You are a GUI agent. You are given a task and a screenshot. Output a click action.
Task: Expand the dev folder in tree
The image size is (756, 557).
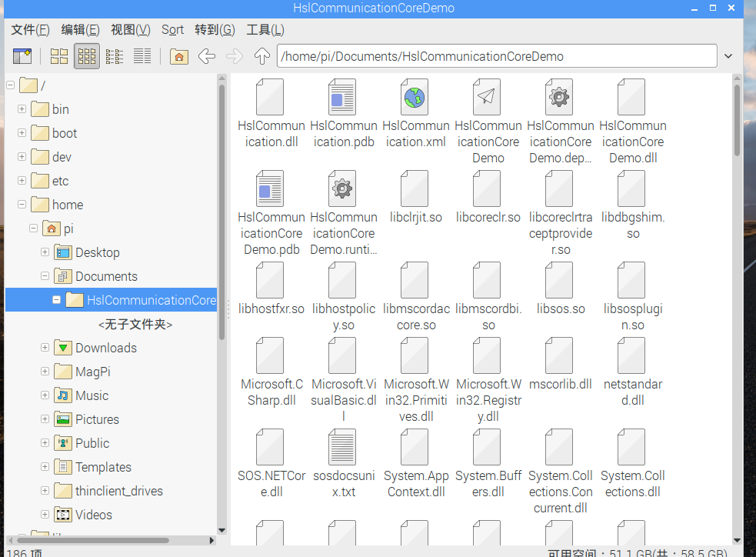[22, 157]
